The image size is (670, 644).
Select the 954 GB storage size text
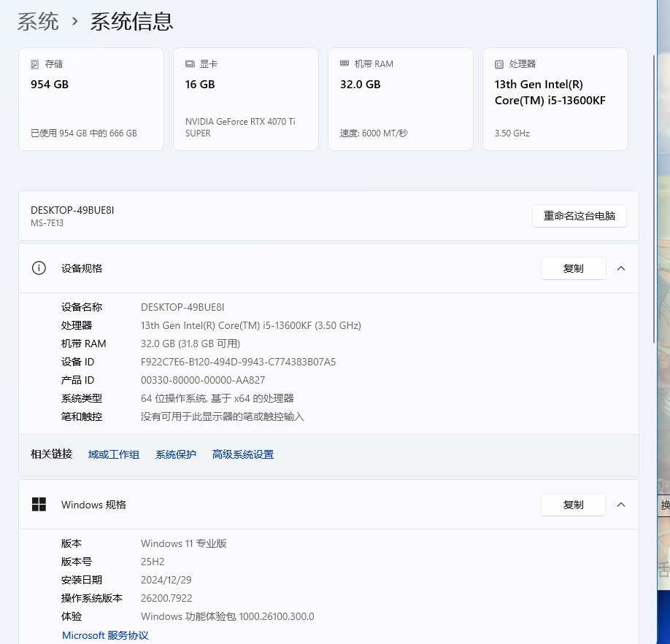coord(50,85)
